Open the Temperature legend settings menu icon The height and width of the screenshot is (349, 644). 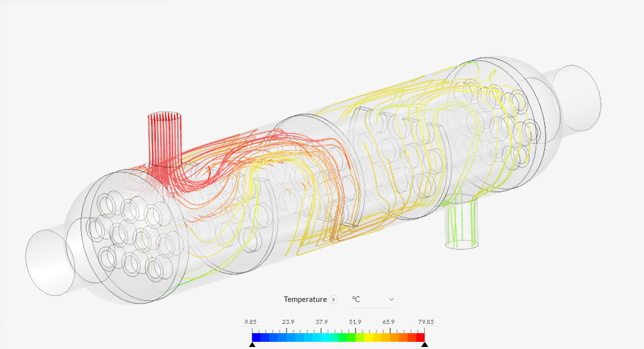click(333, 299)
